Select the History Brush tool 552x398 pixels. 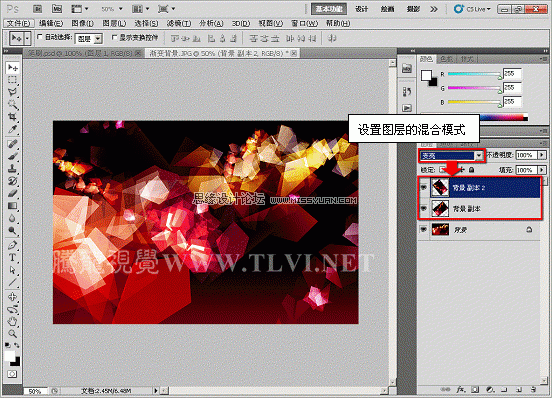tap(12, 181)
